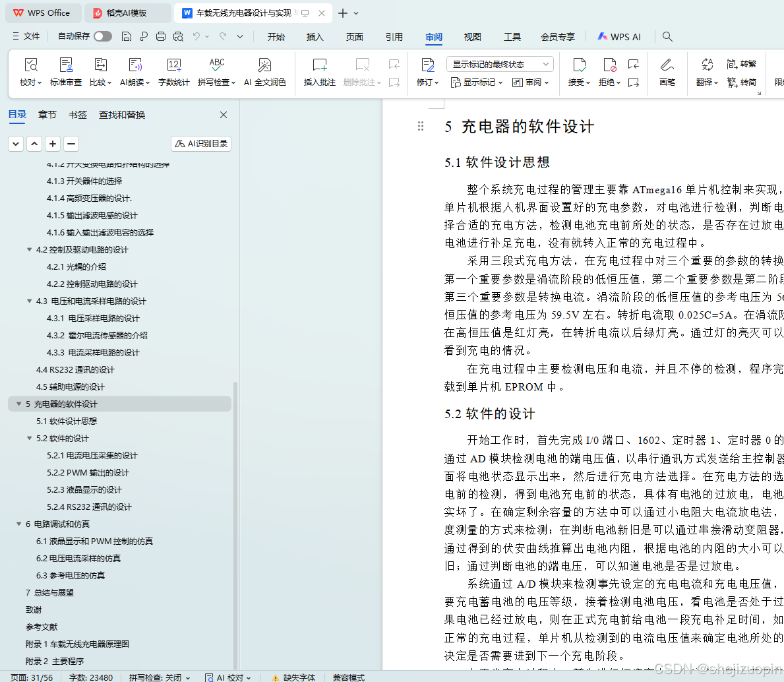This screenshot has width=784, height=682.
Task: Run AI 全文润色 polishing
Action: pyautogui.click(x=264, y=73)
